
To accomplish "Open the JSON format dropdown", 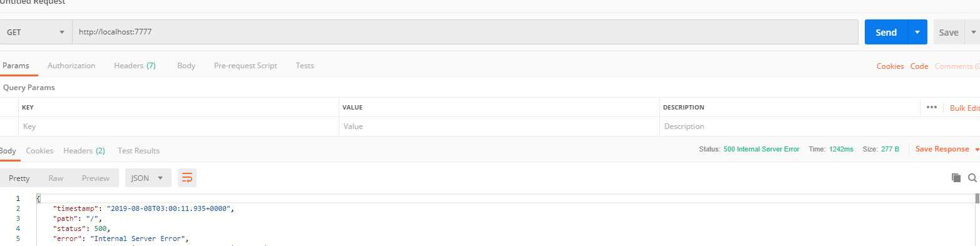I will coord(148,178).
